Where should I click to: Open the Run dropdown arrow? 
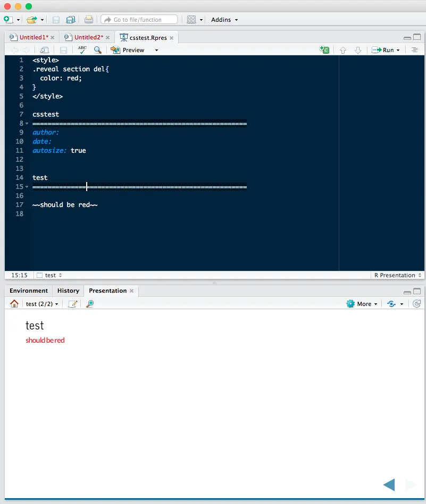point(398,50)
